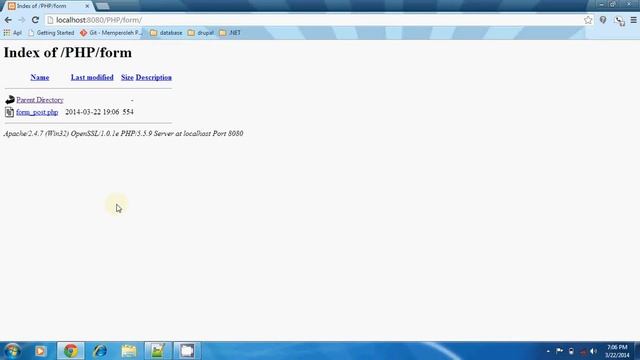
Task: Sort listing by Last modified column
Action: [x=92, y=77]
